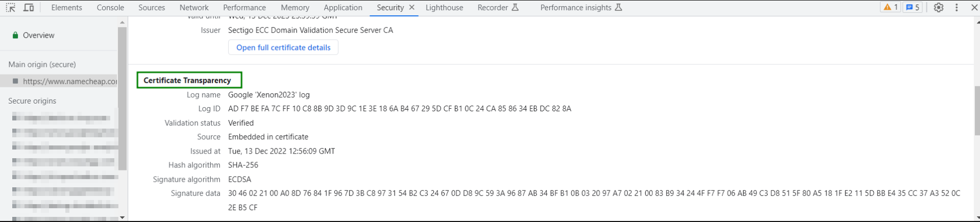Viewport: 980px width, 222px height.
Task: Toggle the device toolbar icon
Action: 29,8
